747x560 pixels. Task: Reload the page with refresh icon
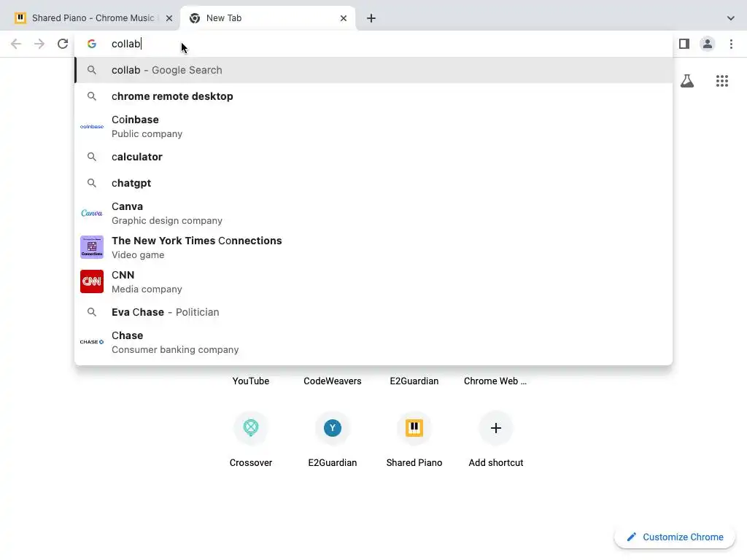(63, 44)
